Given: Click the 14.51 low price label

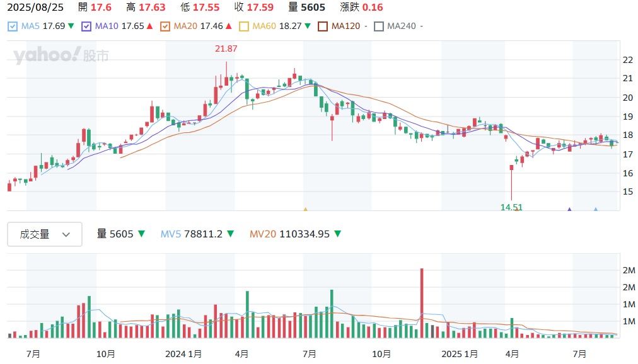Looking at the screenshot, I should (x=511, y=207).
